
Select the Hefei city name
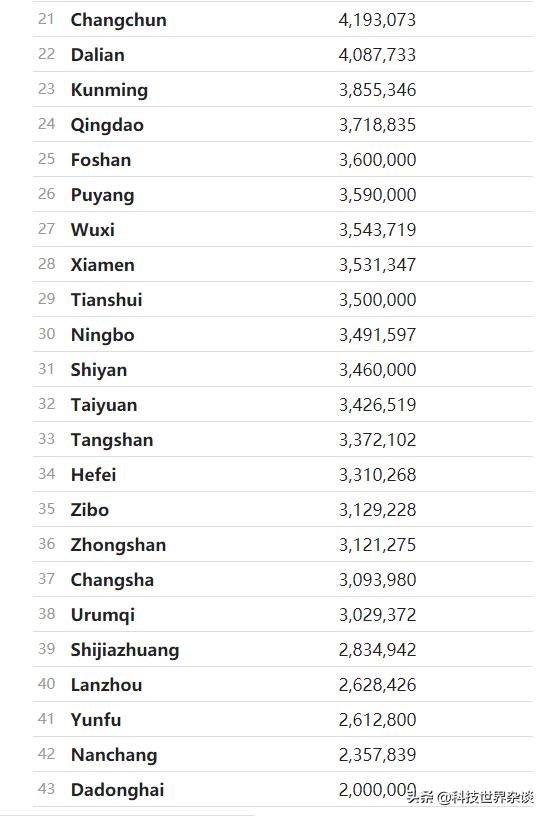tap(94, 475)
